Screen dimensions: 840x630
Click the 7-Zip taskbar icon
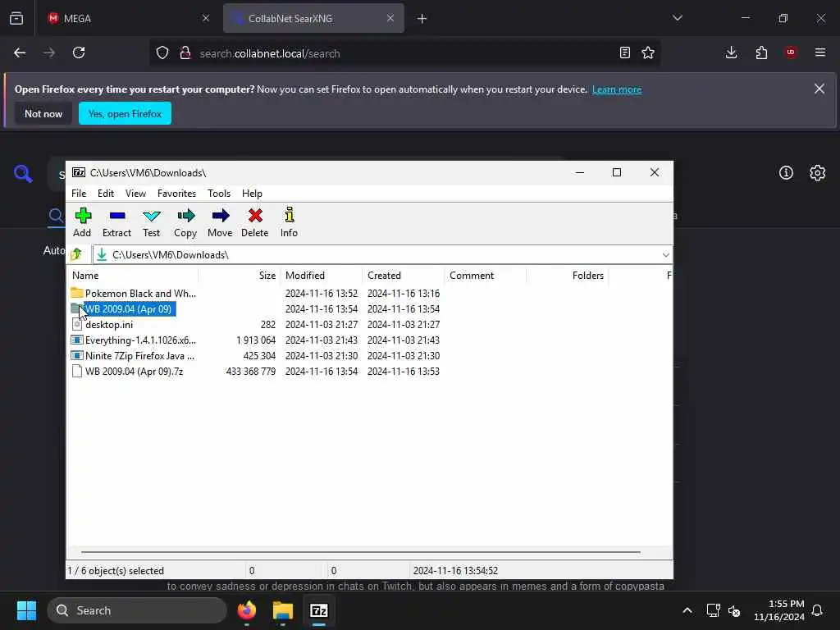click(319, 610)
